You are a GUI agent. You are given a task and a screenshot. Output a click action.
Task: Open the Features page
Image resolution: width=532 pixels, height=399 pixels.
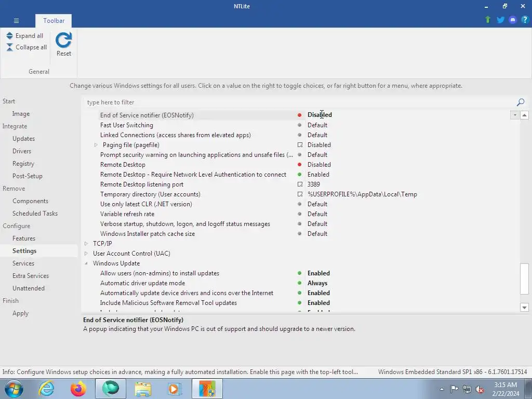point(24,238)
